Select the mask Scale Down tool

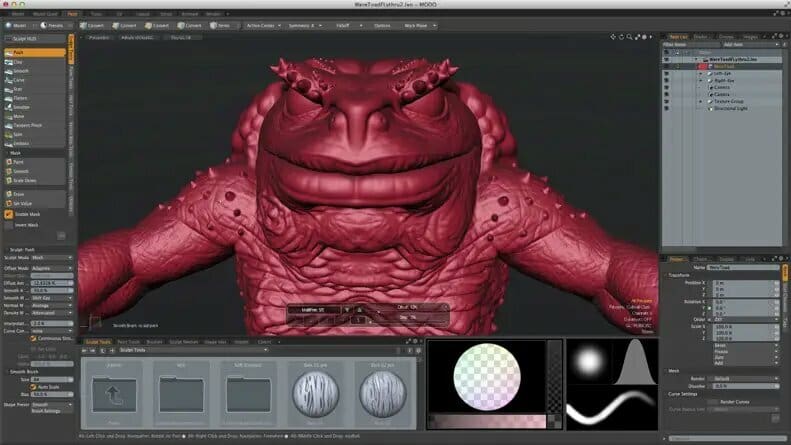pyautogui.click(x=34, y=181)
